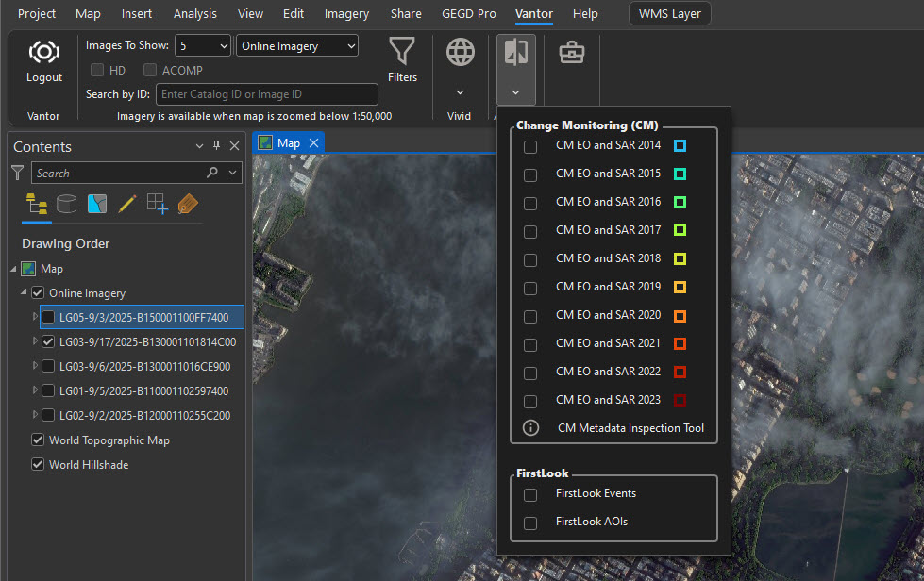This screenshot has height=581, width=924.
Task: Open the CM Metadata Inspection Tool
Action: click(630, 428)
